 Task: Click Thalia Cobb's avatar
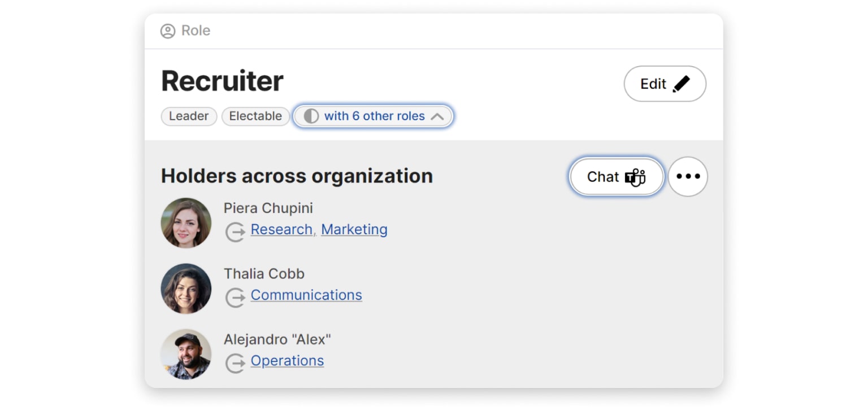186,288
